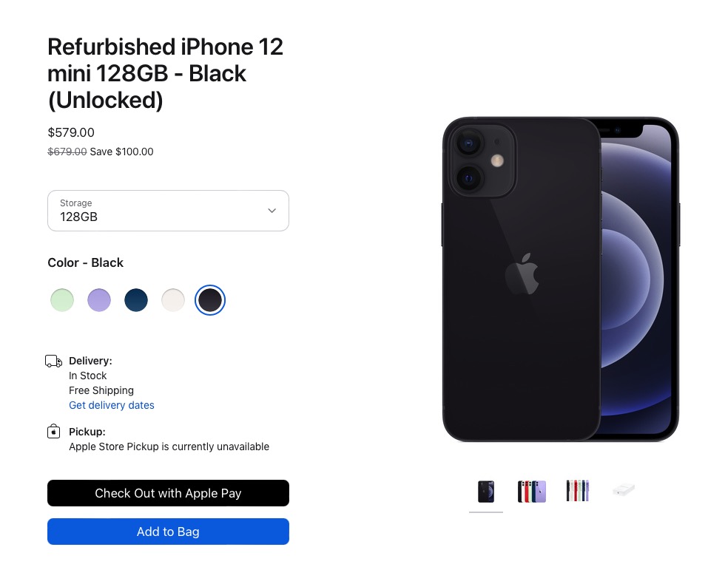The width and height of the screenshot is (728, 567).
Task: Click the Apple Store pickup bag icon
Action: 53,432
